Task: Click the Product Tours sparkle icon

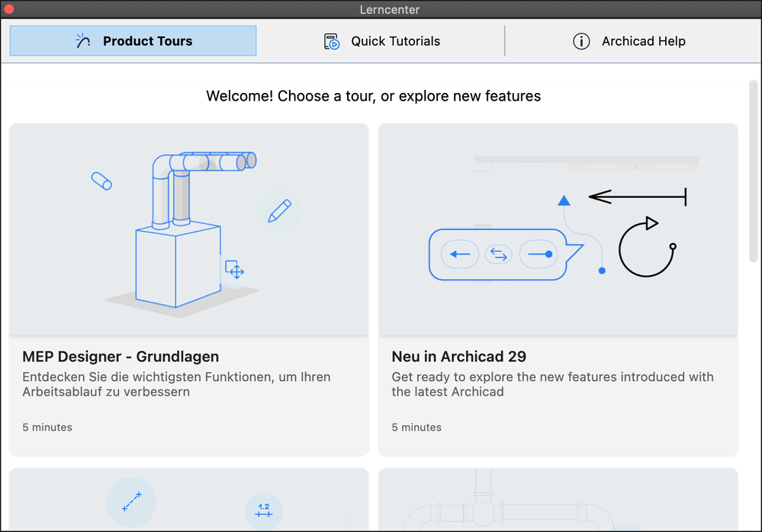Action: coord(83,41)
